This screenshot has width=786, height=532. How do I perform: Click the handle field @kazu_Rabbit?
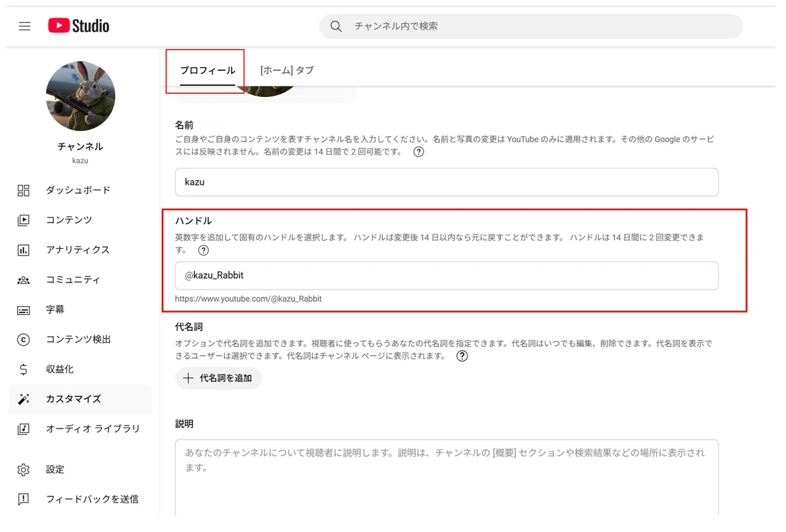pos(447,276)
